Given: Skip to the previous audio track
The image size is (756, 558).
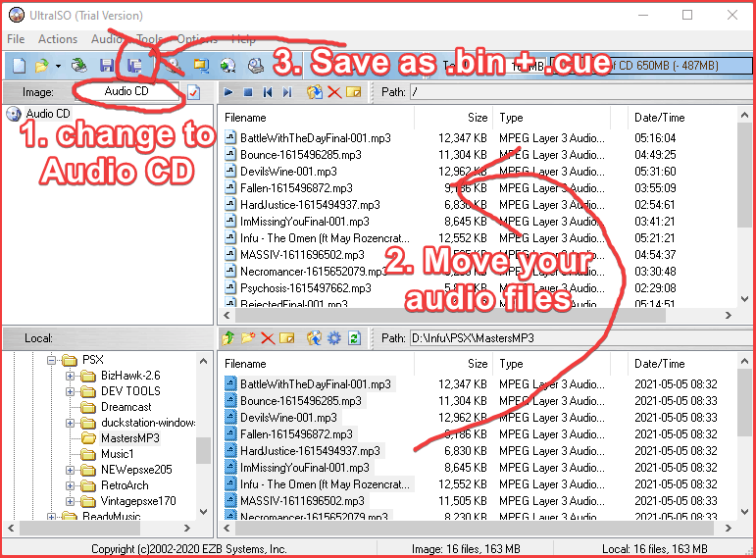Looking at the screenshot, I should pyautogui.click(x=268, y=91).
